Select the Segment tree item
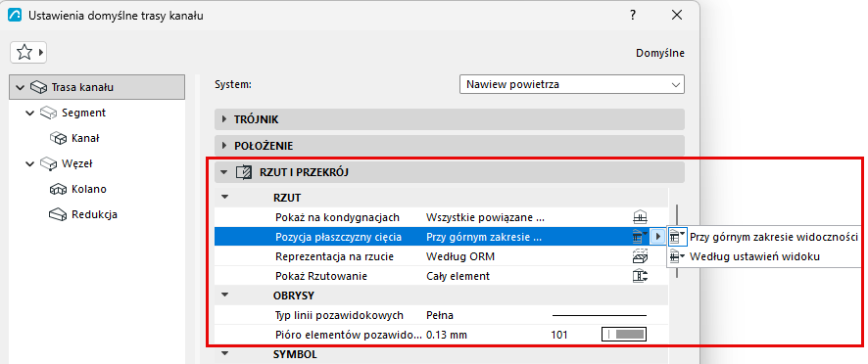 [83, 113]
